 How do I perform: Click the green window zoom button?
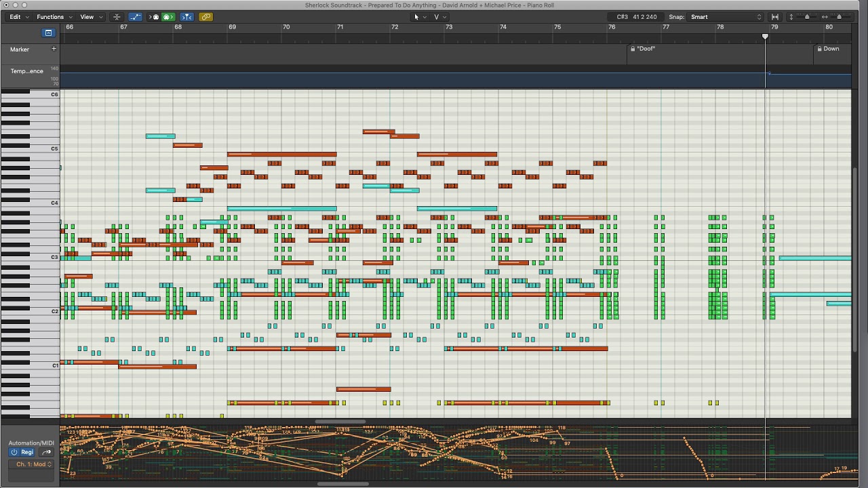pyautogui.click(x=24, y=5)
